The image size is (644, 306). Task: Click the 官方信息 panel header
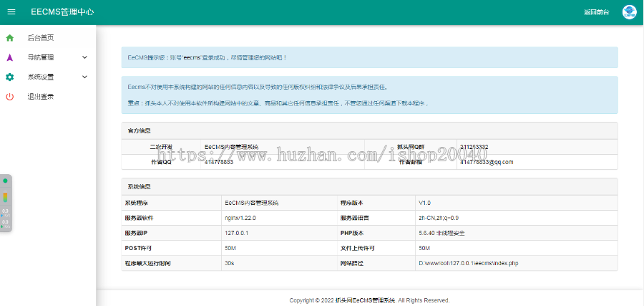[370, 131]
